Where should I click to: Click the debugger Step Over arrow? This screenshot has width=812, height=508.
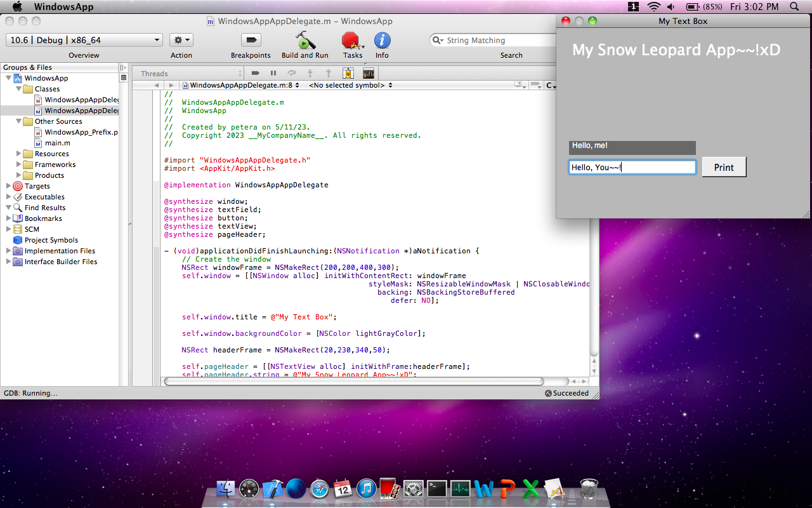coord(292,73)
